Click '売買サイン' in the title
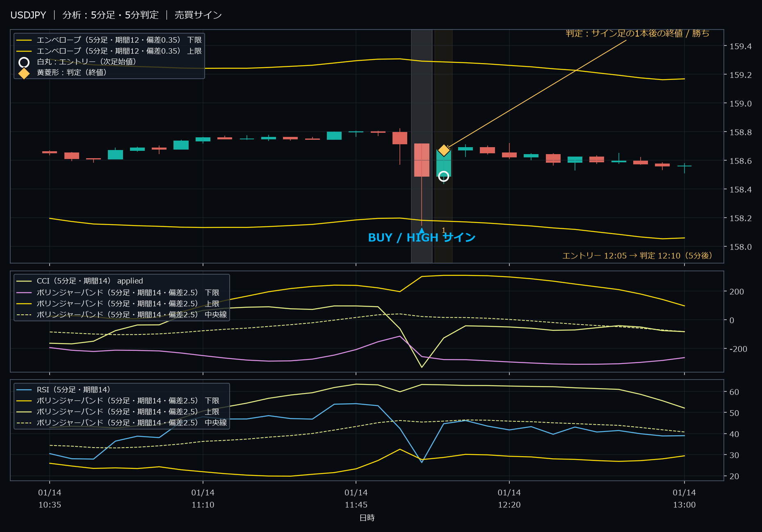Viewport: 762px width, 532px height. click(198, 15)
